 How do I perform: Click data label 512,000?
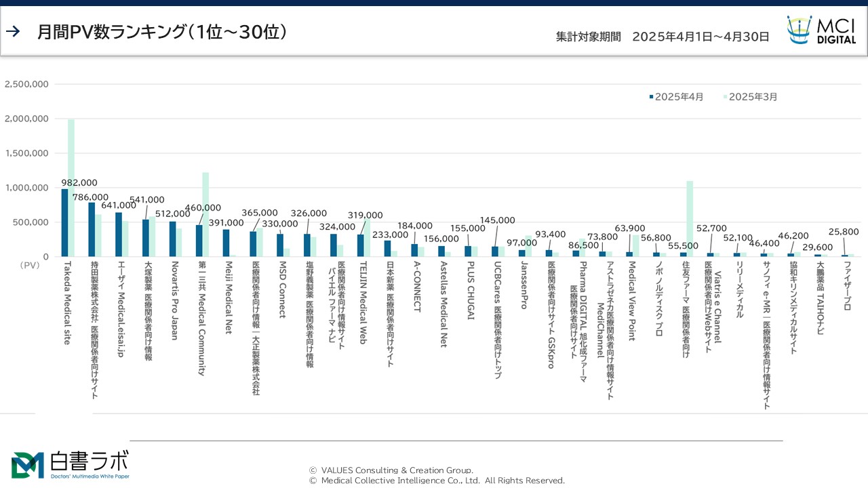coord(173,213)
